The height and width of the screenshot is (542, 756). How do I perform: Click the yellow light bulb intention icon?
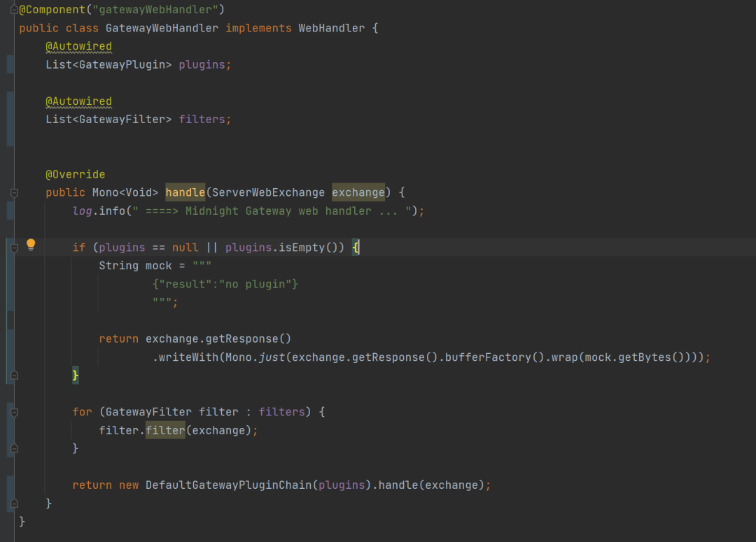pos(31,245)
